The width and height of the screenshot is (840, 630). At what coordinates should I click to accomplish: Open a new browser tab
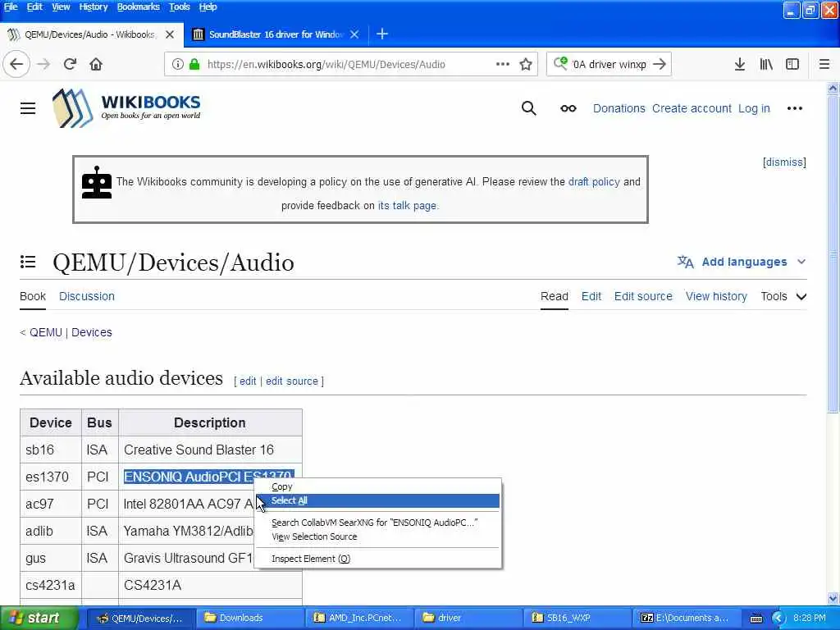tap(382, 34)
